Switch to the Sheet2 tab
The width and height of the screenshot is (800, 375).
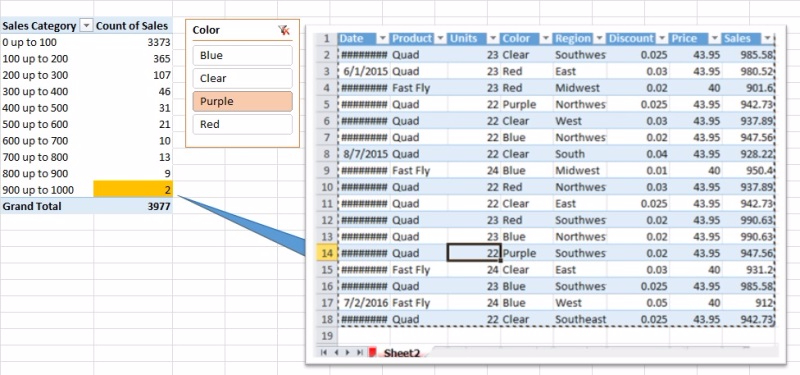pos(402,353)
